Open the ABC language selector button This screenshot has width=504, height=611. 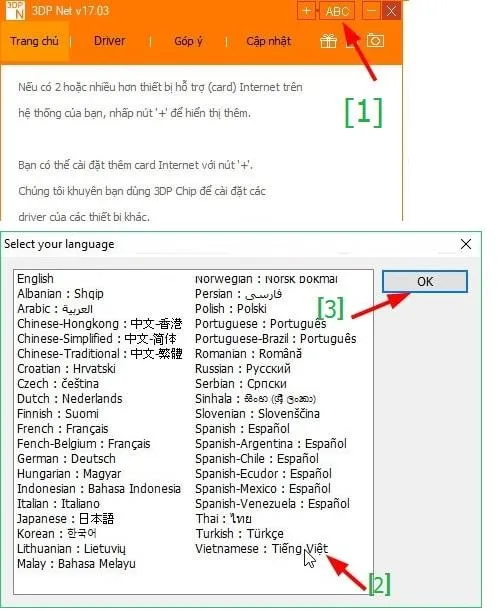pos(337,11)
